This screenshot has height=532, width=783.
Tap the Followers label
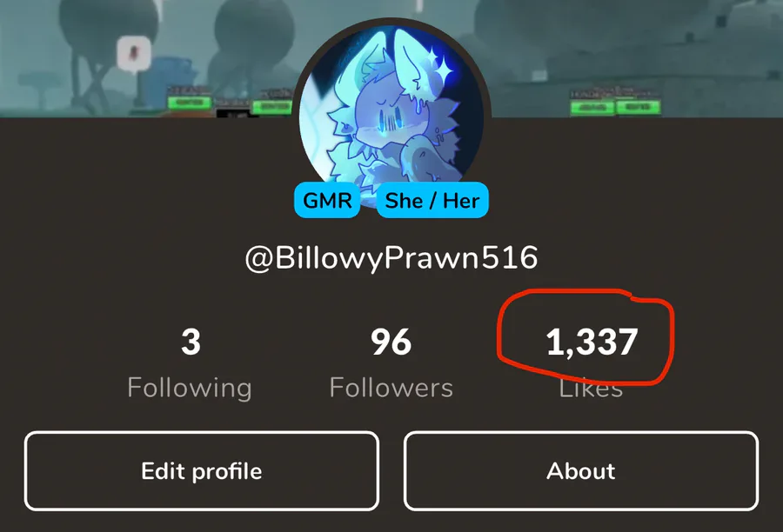391,388
